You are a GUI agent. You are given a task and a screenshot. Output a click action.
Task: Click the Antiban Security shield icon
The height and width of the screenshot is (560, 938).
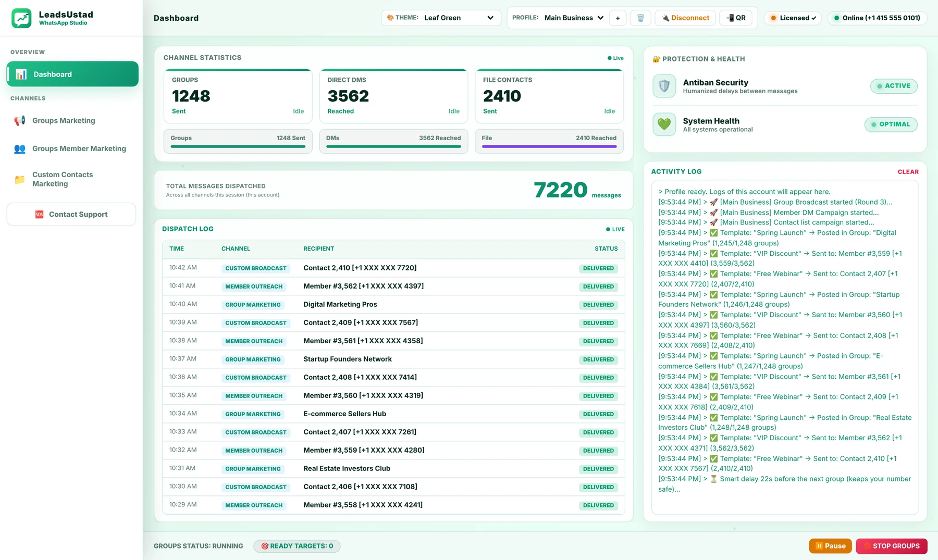[x=664, y=86]
